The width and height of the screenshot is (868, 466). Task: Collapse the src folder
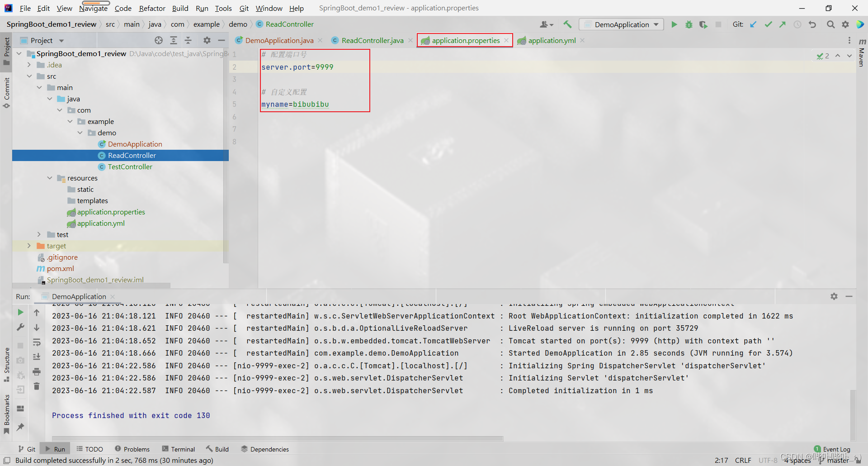point(29,76)
